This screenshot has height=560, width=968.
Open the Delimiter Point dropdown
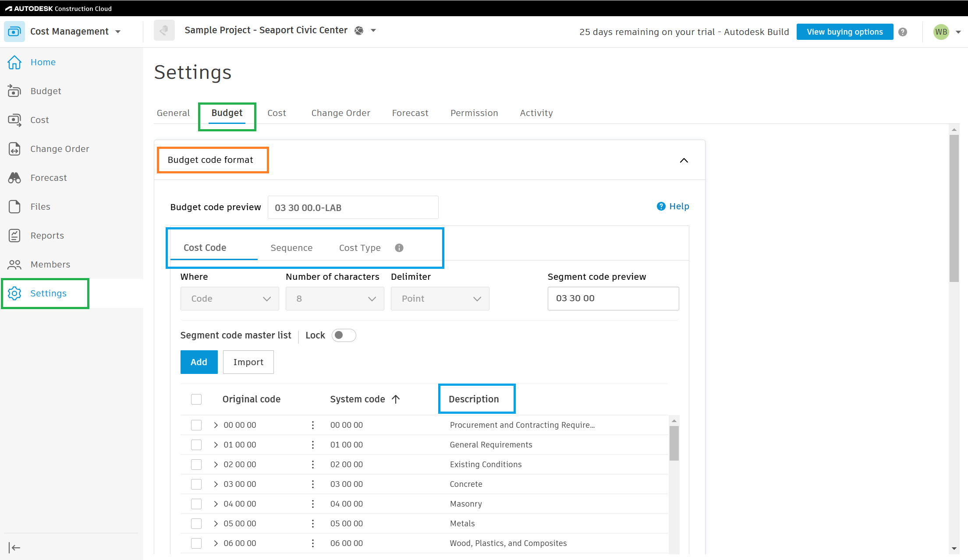tap(440, 299)
